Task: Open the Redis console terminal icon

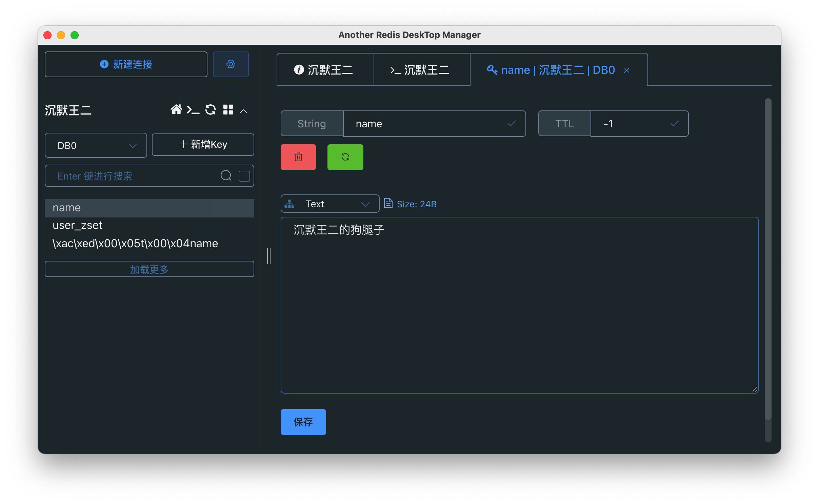Action: pyautogui.click(x=193, y=110)
